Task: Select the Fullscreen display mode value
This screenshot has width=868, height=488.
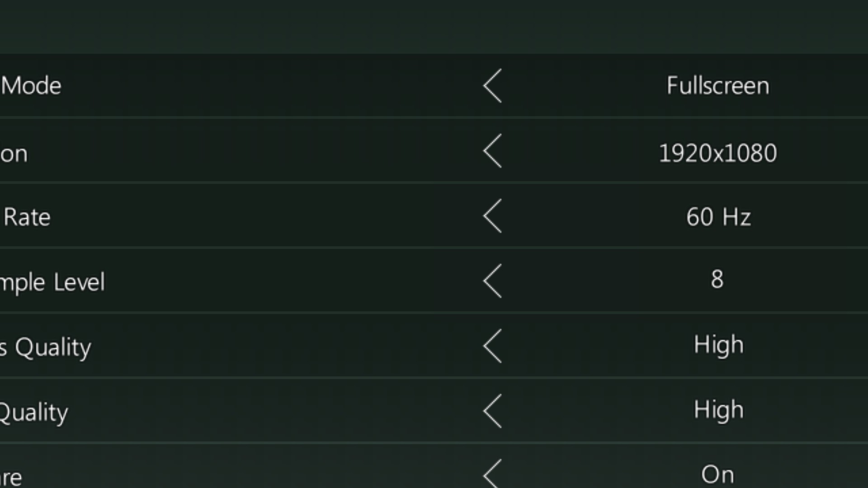Action: click(717, 86)
